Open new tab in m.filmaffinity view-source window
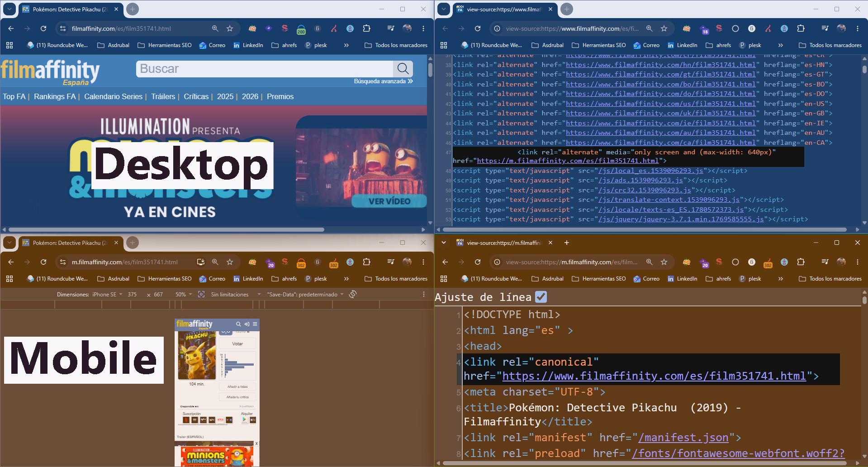The height and width of the screenshot is (467, 868). pyautogui.click(x=567, y=243)
